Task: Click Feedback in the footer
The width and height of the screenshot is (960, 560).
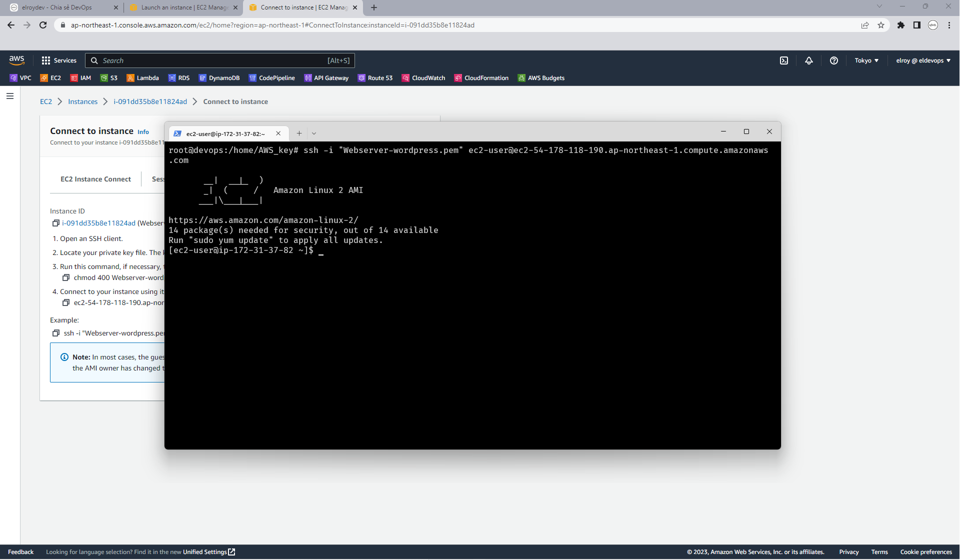Action: 21,552
